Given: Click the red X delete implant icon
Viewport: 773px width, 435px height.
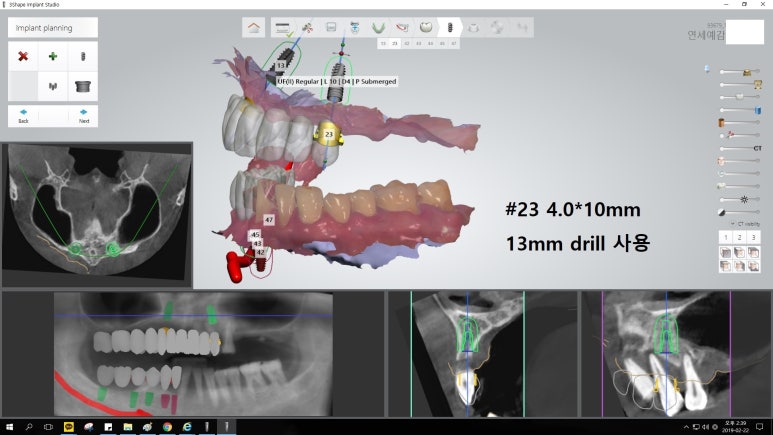Looking at the screenshot, I should (23, 57).
